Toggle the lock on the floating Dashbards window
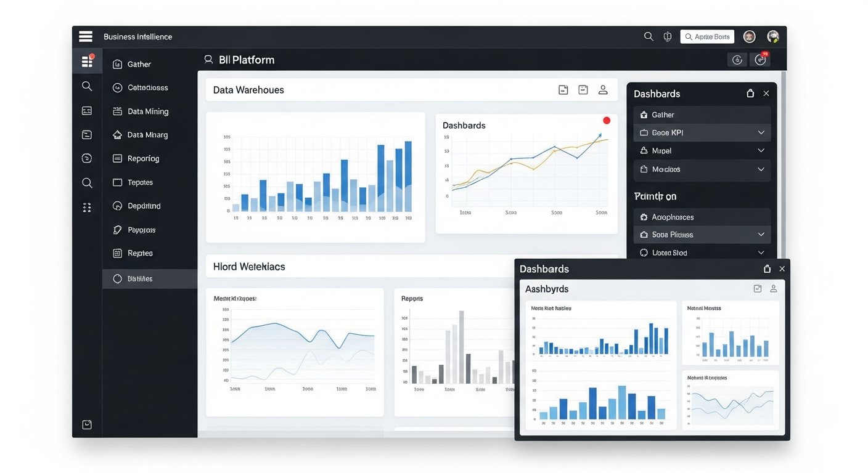The height and width of the screenshot is (473, 868). coord(767,269)
